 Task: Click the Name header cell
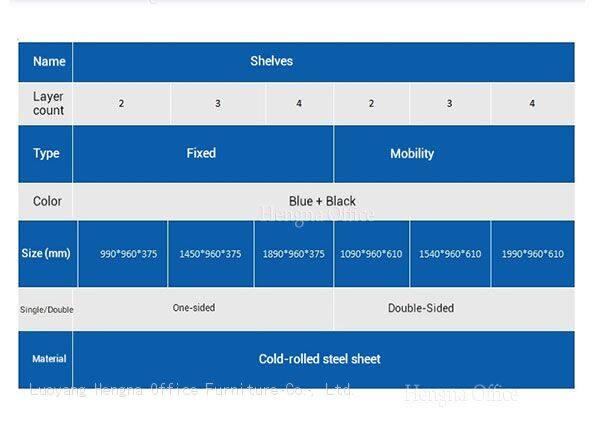click(48, 62)
